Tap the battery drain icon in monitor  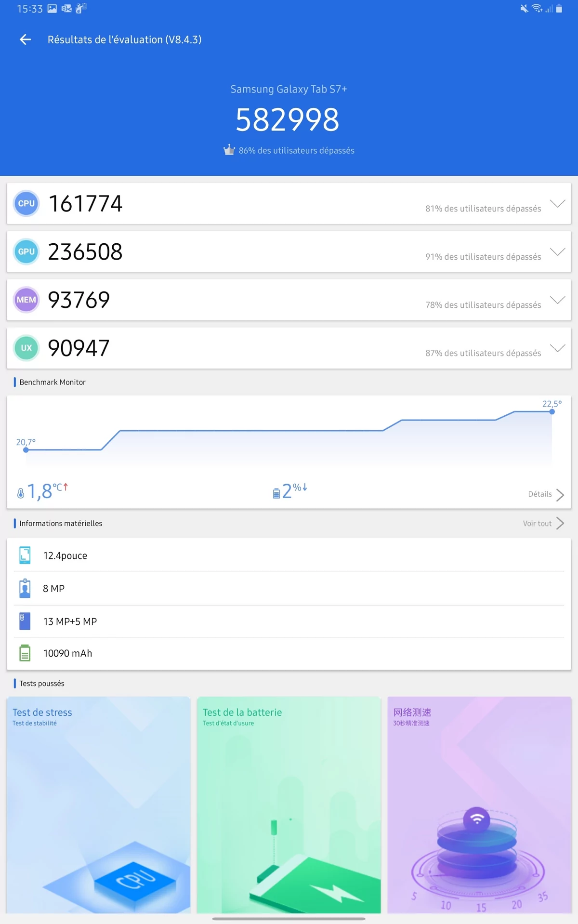pos(276,493)
